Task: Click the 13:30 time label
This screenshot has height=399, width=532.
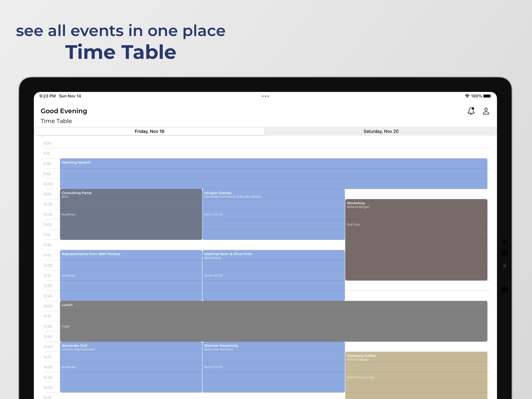Action: tap(47, 326)
